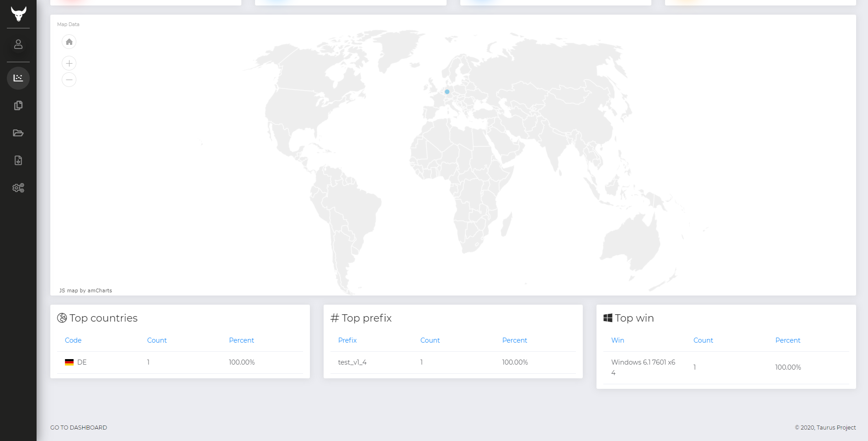
Task: Click the German flag icon
Action: 69,362
